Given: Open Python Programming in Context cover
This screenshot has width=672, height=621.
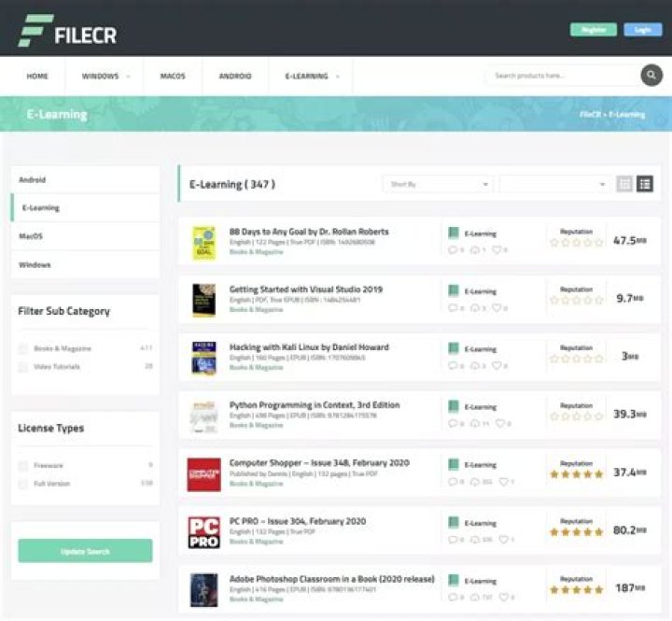Looking at the screenshot, I should pos(204,416).
